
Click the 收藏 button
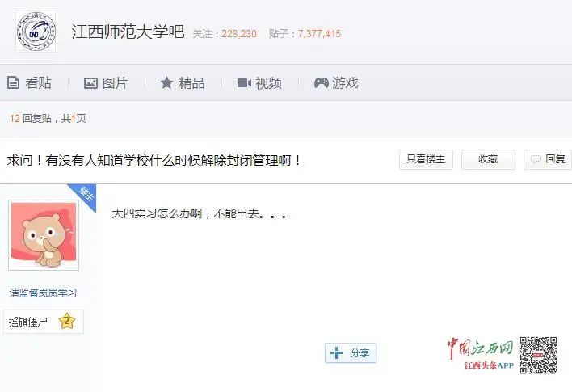(488, 159)
